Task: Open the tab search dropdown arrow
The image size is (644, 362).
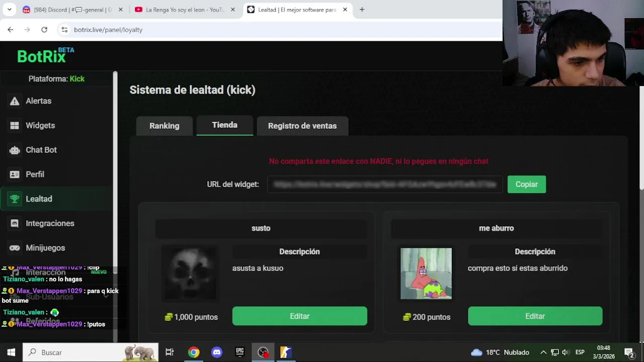Action: (9, 10)
